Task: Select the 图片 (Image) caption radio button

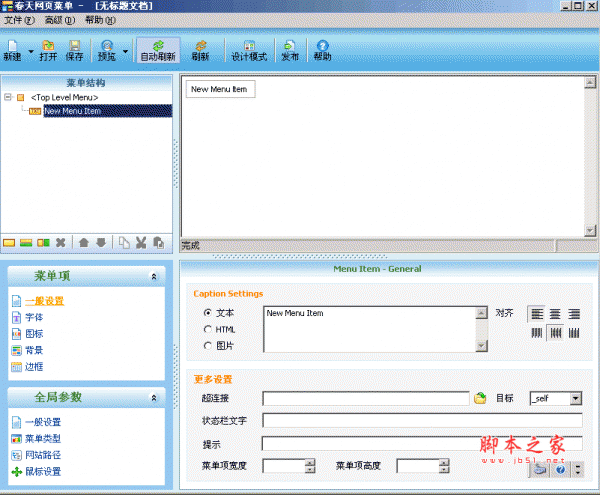Action: [208, 346]
